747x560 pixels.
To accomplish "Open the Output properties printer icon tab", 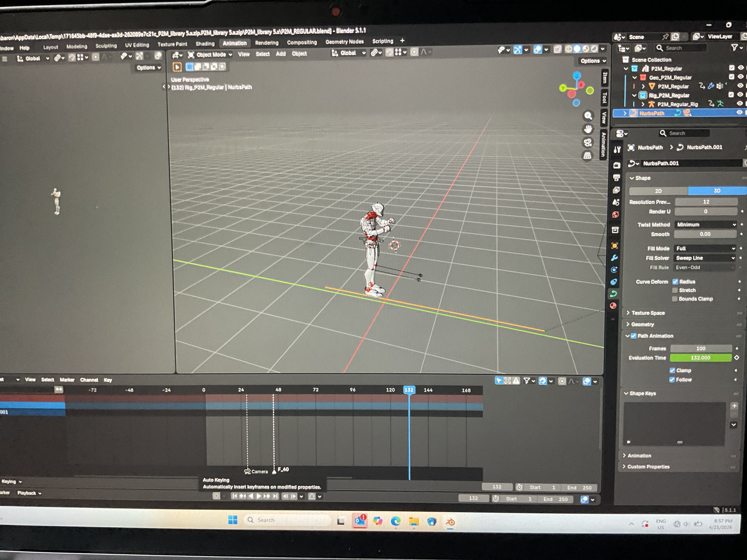I will [616, 178].
